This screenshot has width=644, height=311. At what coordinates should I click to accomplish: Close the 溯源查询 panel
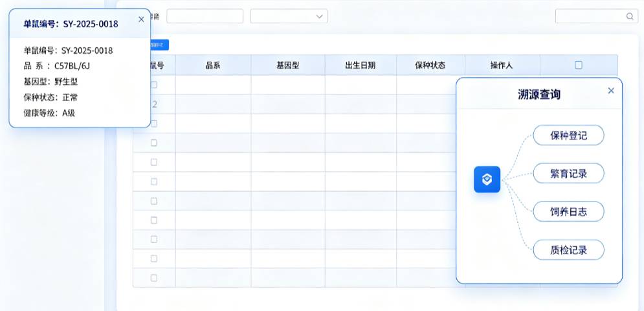tap(611, 91)
